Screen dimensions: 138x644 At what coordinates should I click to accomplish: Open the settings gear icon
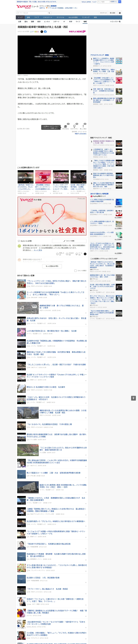click(120, 13)
